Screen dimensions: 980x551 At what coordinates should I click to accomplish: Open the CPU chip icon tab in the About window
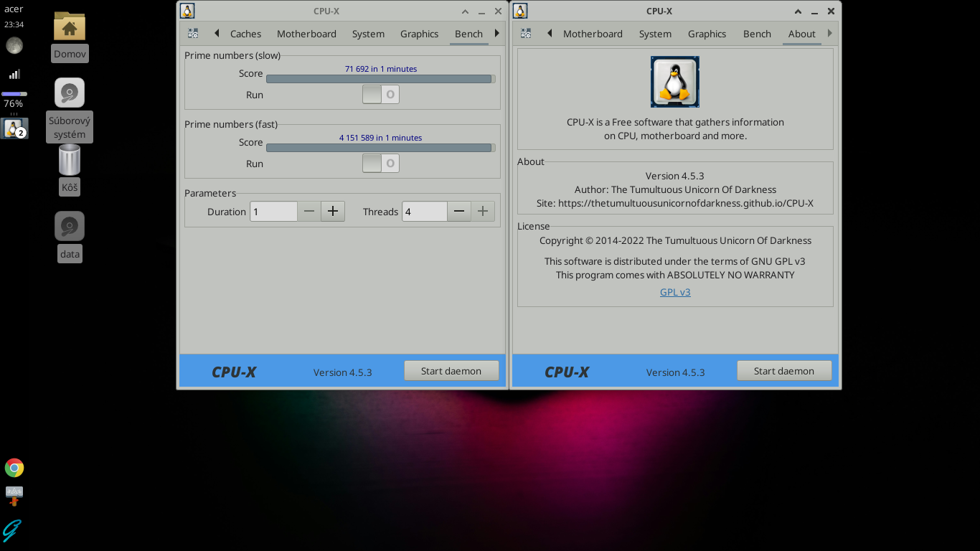tap(526, 33)
